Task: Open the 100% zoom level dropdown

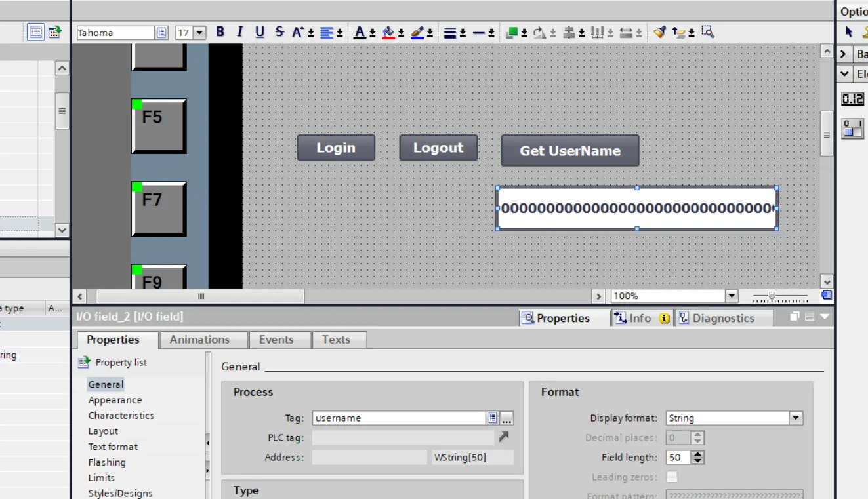Action: 732,296
